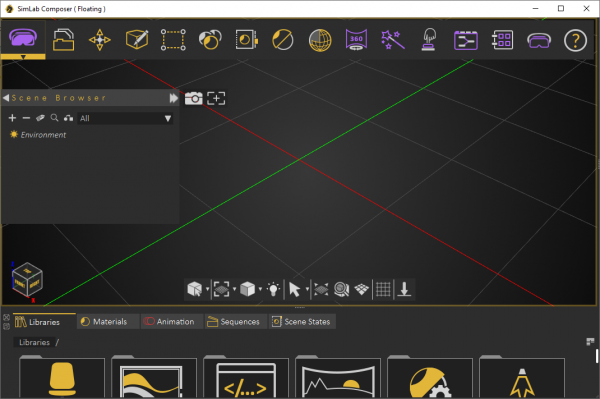
Task: Click the libraries panel vertical scrollbar
Action: [x=597, y=356]
